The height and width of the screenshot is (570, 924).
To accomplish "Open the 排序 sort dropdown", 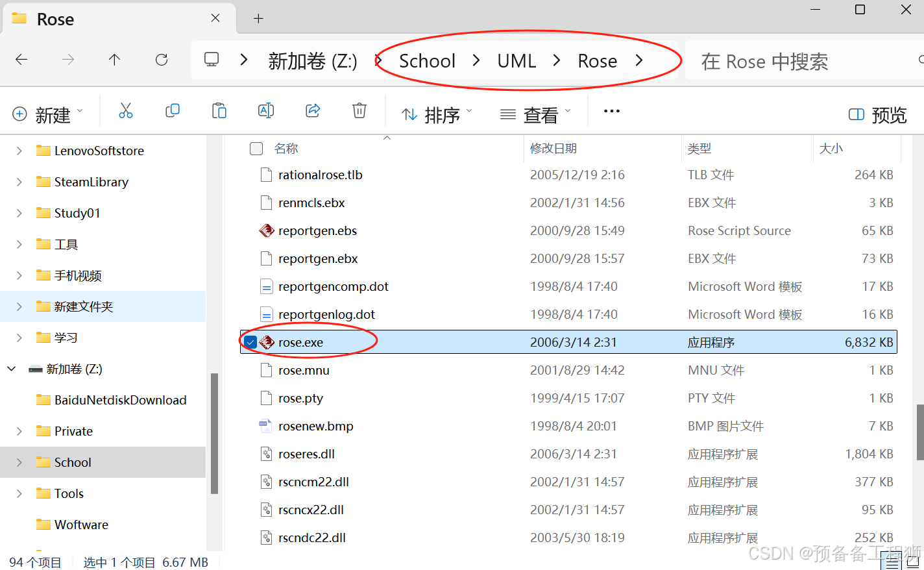I will (x=437, y=114).
